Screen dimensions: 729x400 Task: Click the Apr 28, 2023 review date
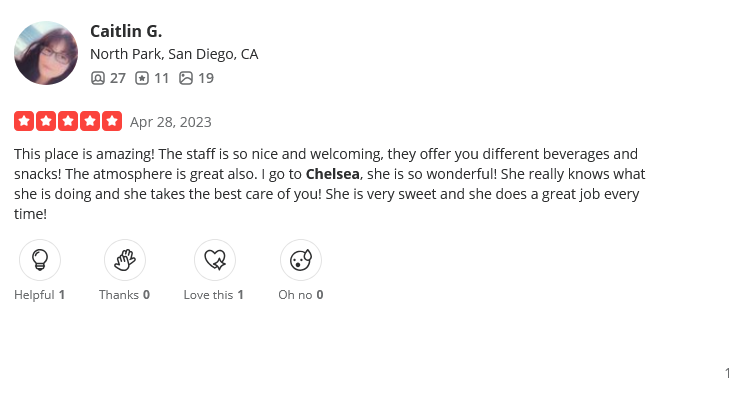pos(171,122)
